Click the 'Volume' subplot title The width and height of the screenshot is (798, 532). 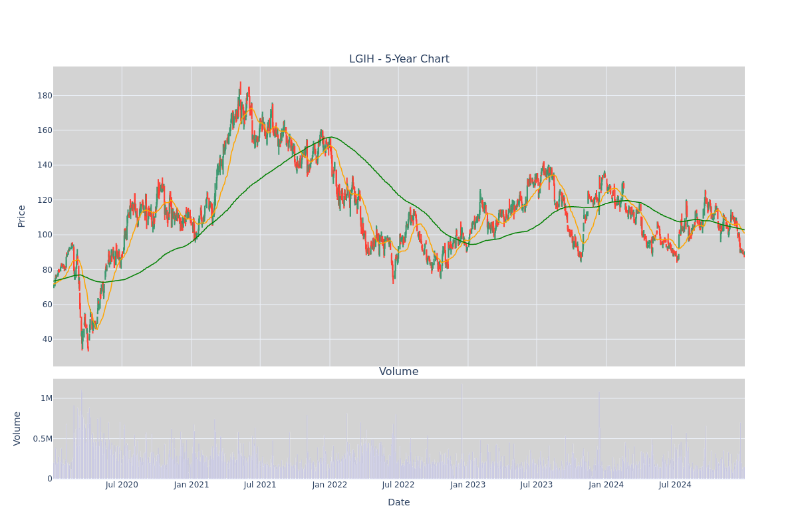point(399,372)
